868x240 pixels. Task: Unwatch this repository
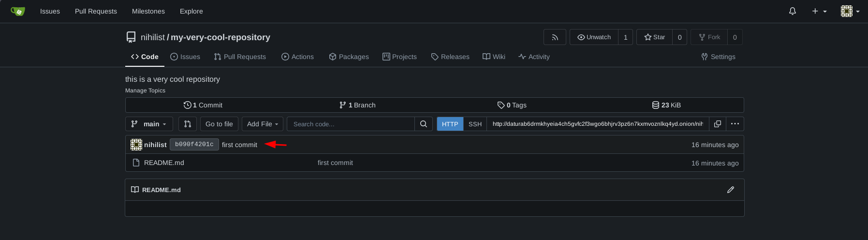(x=594, y=37)
